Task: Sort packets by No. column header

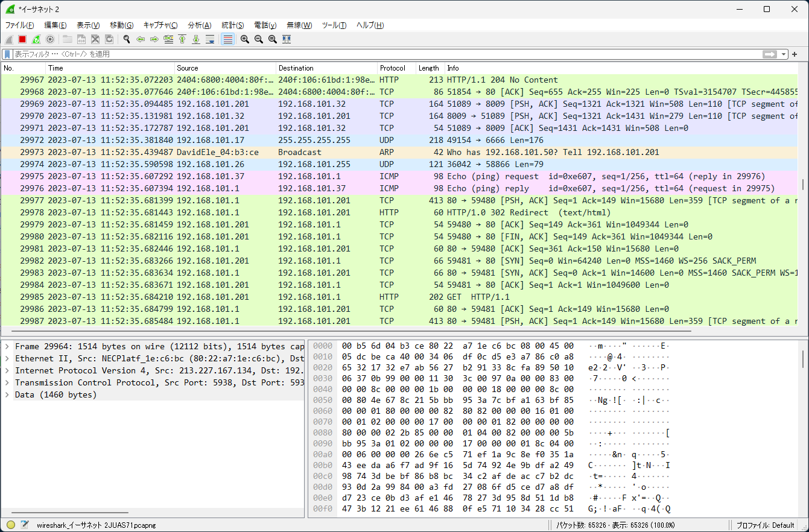Action: [x=24, y=68]
